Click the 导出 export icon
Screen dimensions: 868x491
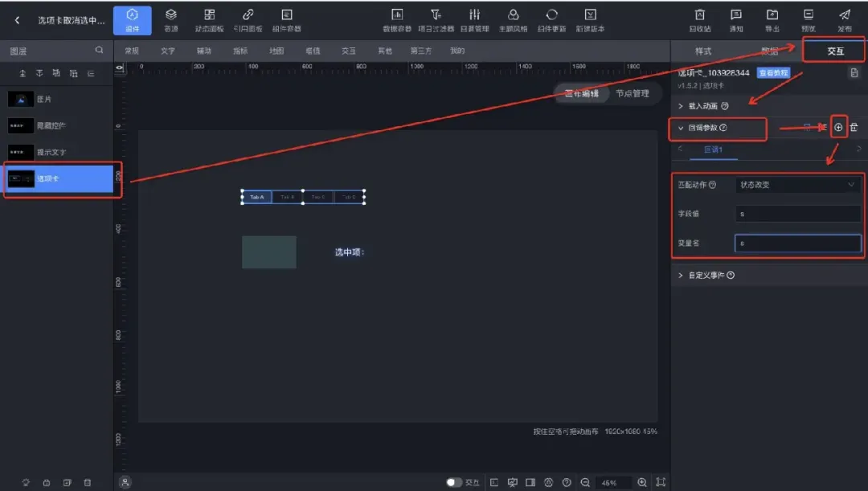click(x=772, y=20)
